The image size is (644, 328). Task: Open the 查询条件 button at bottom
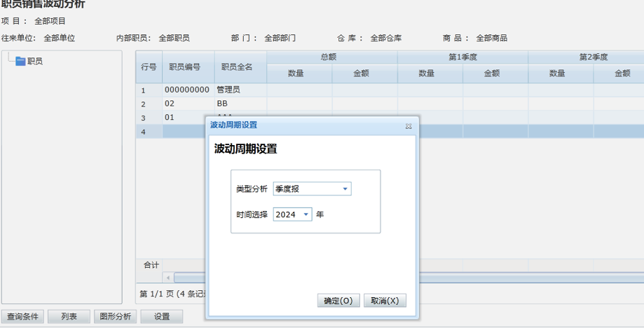click(24, 317)
